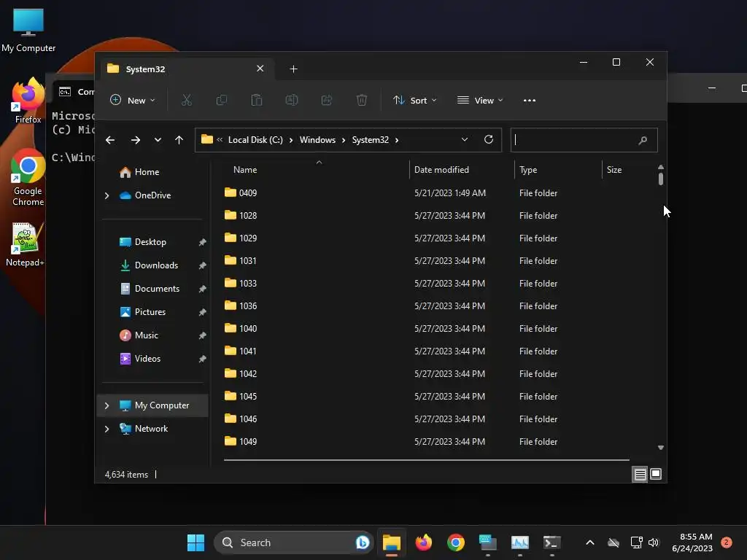Sort by Date modified column header
747x560 pixels.
coord(441,170)
